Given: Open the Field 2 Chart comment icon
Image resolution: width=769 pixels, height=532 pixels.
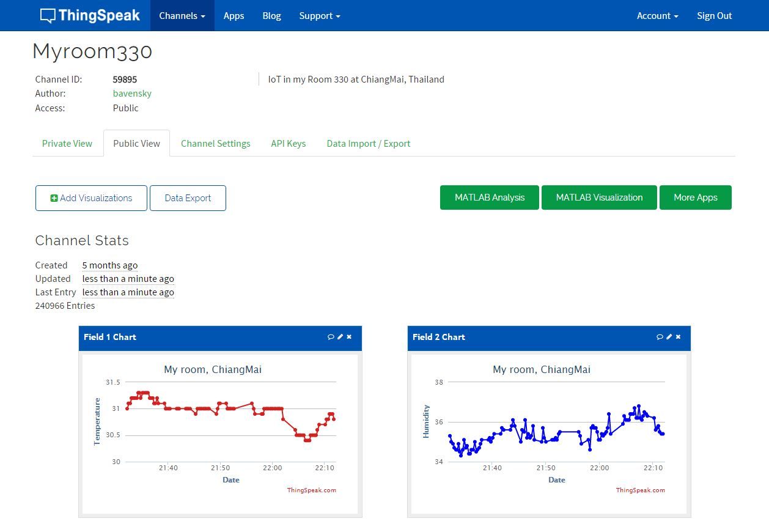Looking at the screenshot, I should tap(660, 337).
